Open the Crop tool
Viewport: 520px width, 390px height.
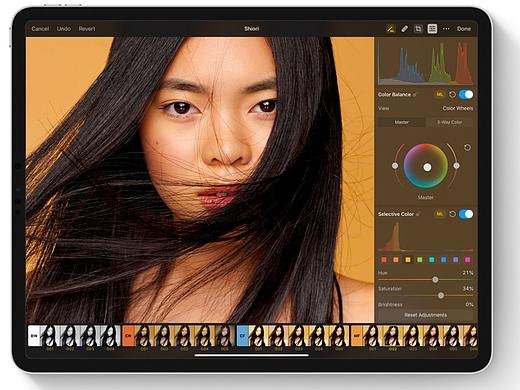tap(418, 29)
